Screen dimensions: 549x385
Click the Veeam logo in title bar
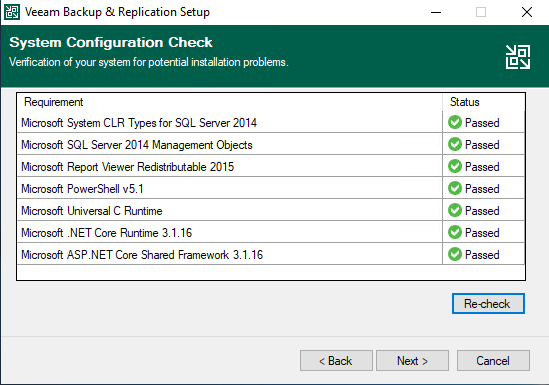pyautogui.click(x=12, y=12)
